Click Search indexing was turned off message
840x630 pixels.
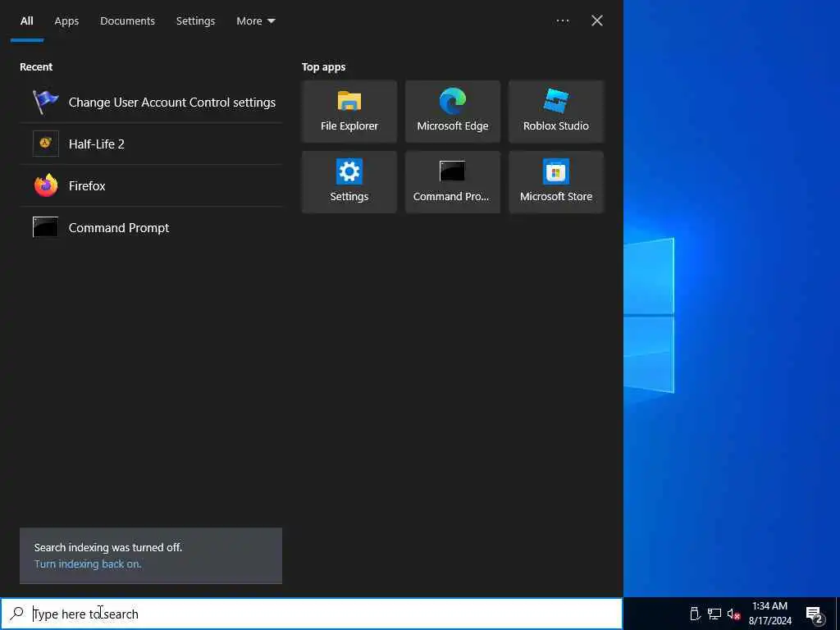tap(108, 547)
